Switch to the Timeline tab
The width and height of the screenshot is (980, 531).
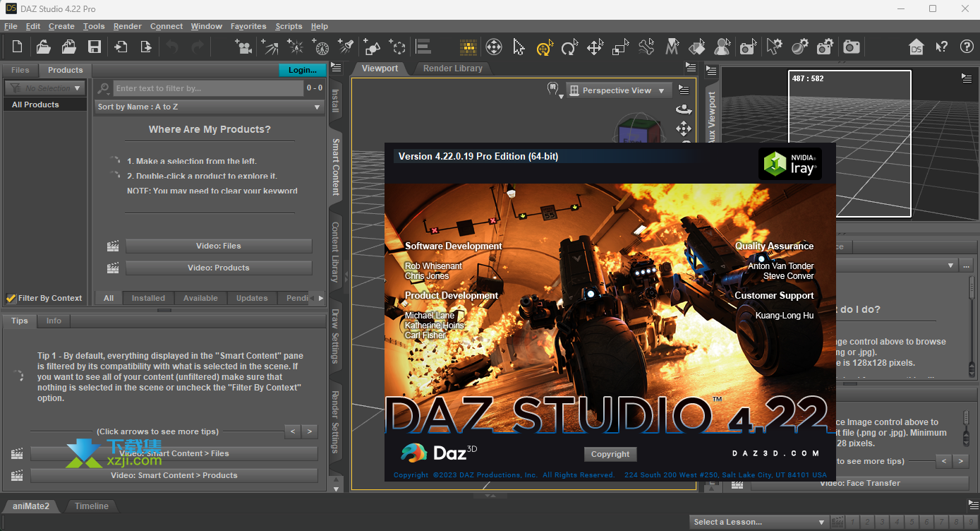point(92,506)
